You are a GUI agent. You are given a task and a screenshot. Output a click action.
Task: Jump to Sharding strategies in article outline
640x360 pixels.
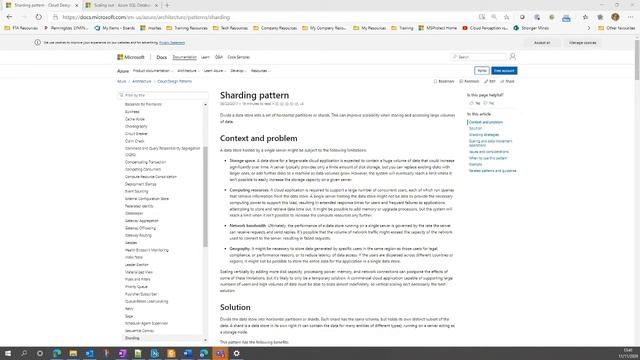click(484, 134)
